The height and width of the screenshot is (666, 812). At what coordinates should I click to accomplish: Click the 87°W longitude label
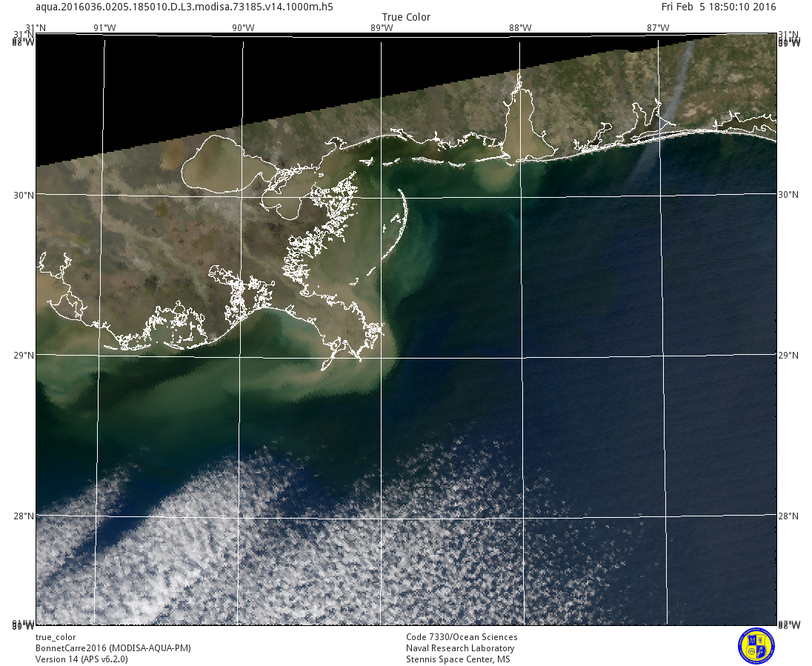click(658, 28)
